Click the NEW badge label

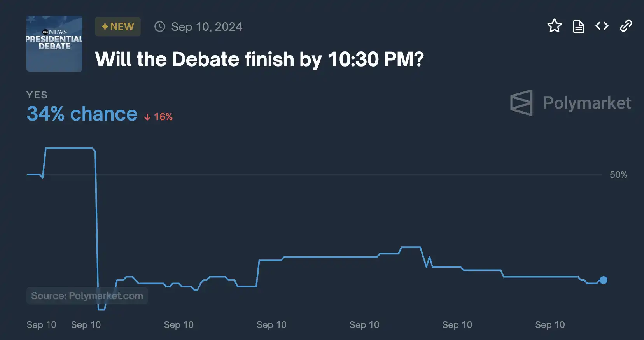[122, 26]
